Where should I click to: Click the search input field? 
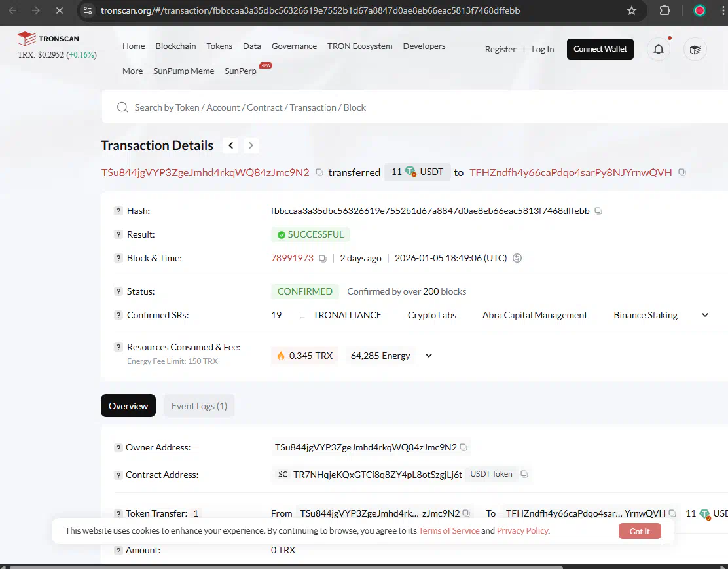tap(393, 107)
